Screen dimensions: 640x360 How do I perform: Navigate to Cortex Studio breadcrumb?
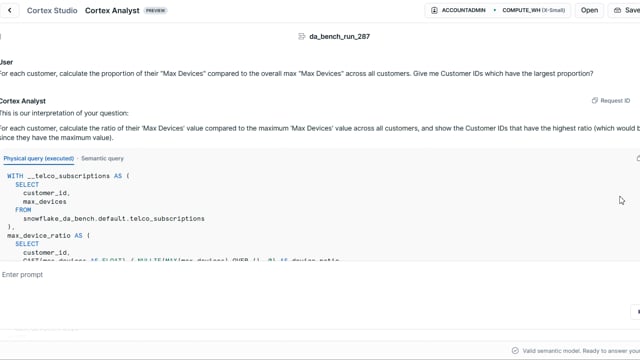coord(52,11)
